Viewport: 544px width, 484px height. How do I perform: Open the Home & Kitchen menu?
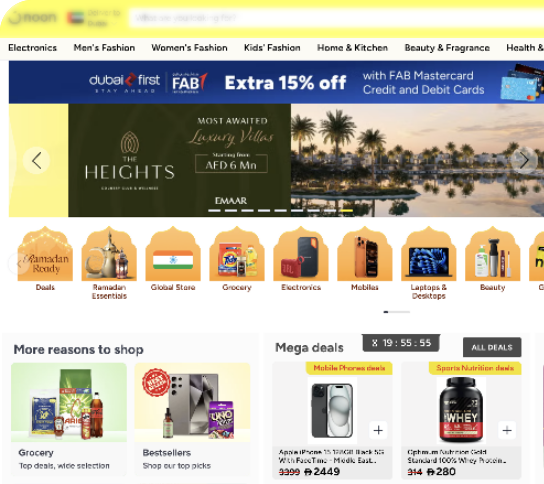click(352, 48)
